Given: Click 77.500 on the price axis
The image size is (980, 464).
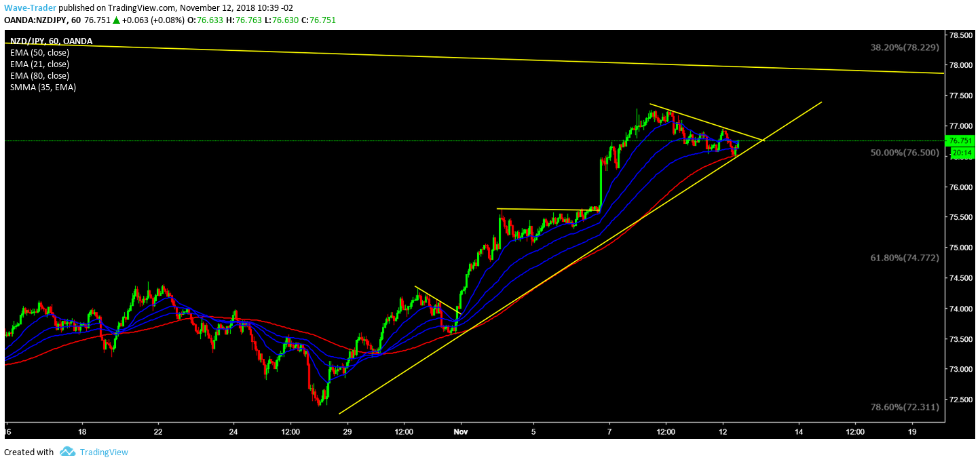Looking at the screenshot, I should [962, 96].
